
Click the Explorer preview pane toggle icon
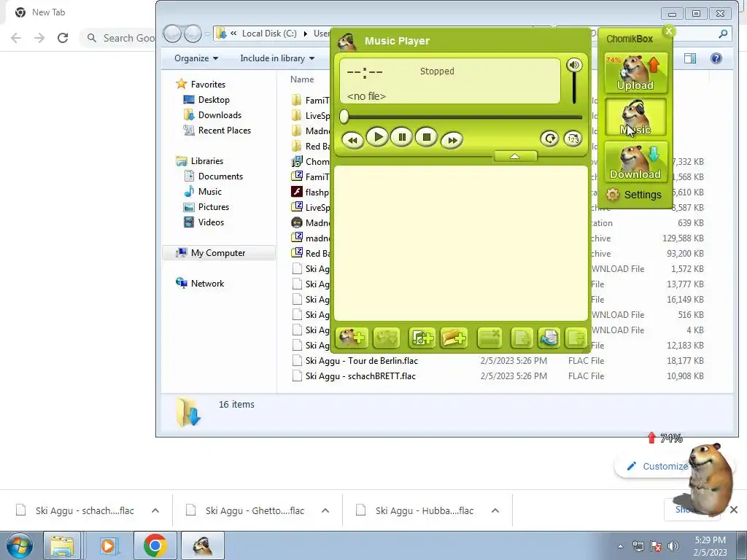coord(690,58)
